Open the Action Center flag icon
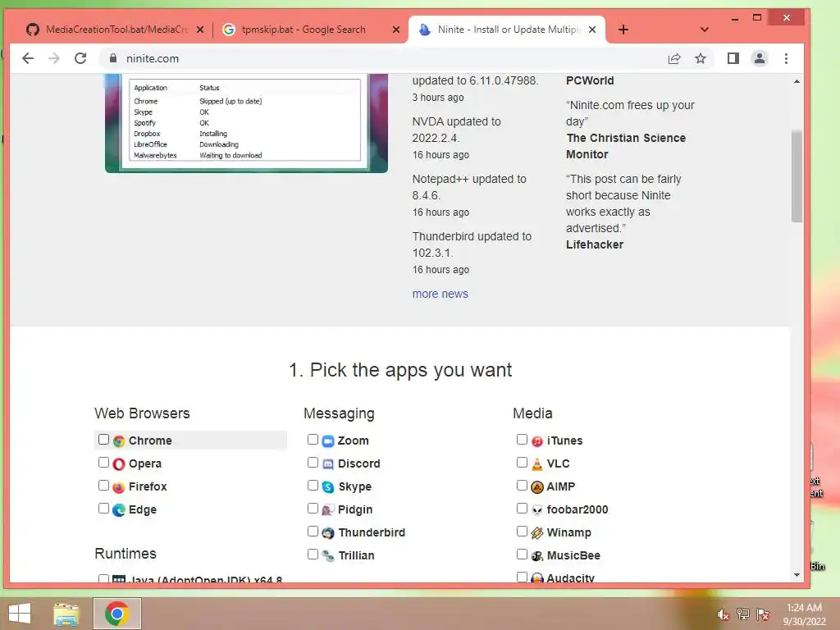This screenshot has height=630, width=840. pyautogui.click(x=763, y=614)
